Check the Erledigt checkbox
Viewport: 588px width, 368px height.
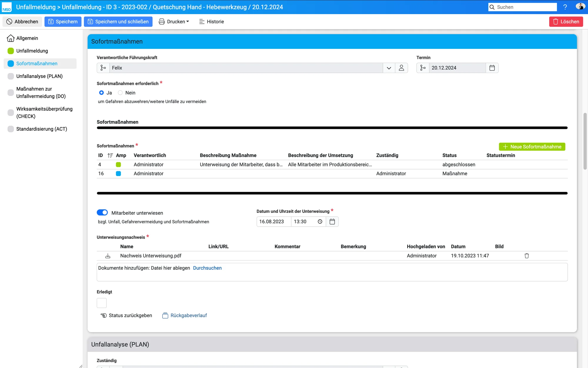(102, 303)
